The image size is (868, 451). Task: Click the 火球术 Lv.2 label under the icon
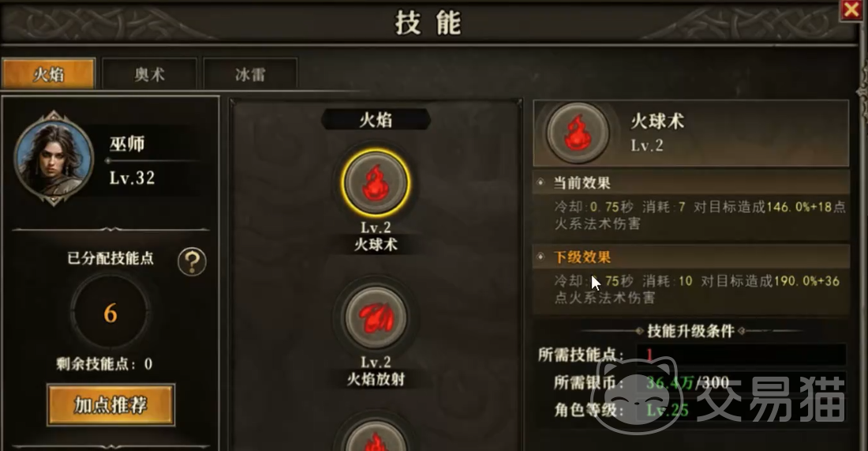click(x=376, y=236)
